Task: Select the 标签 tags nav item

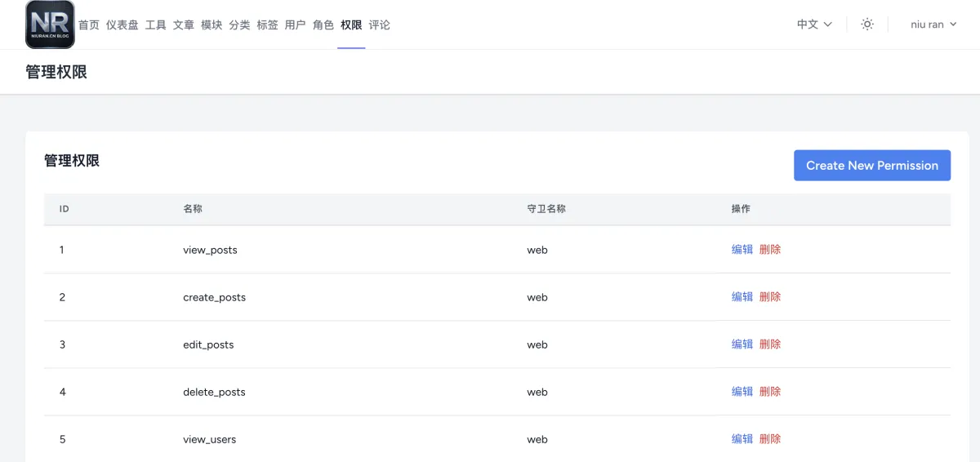Action: (x=267, y=25)
